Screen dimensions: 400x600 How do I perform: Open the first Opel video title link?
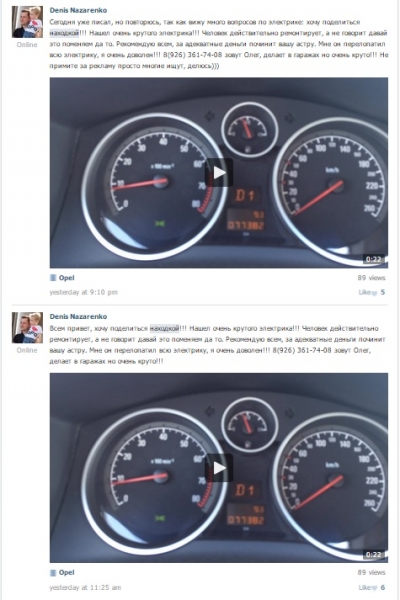[x=67, y=278]
